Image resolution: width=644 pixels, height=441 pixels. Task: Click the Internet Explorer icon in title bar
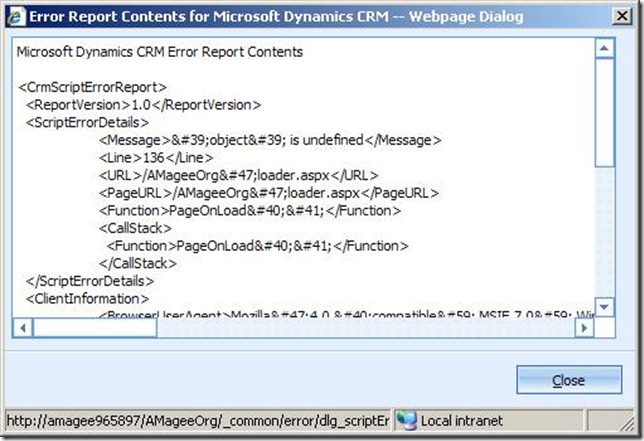[x=16, y=15]
